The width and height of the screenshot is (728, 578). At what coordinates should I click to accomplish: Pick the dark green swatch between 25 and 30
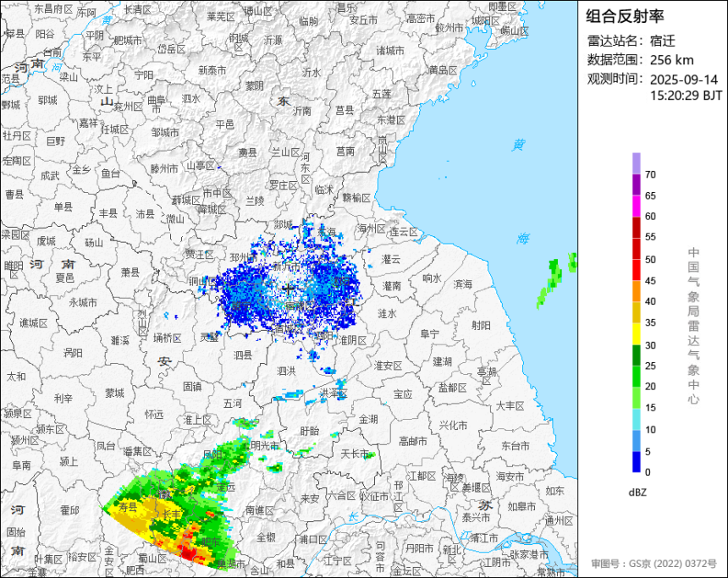tap(636, 355)
